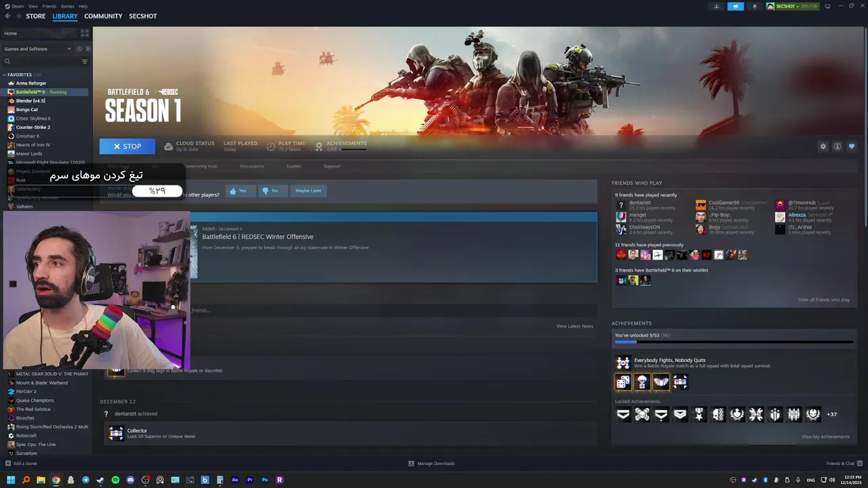Select Quake Champions in library list
Viewport: 868px width, 488px height.
(35, 401)
